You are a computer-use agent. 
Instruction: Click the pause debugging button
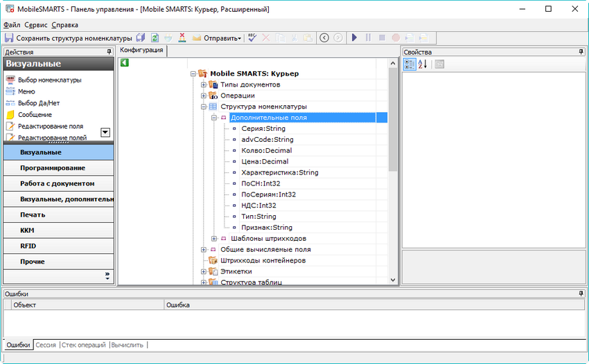tap(368, 38)
